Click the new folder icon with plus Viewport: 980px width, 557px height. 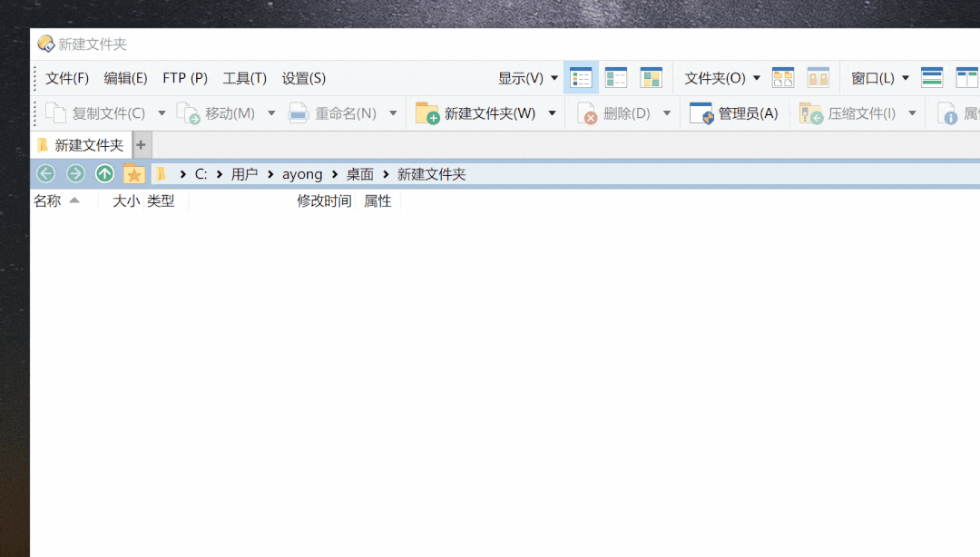(x=426, y=113)
